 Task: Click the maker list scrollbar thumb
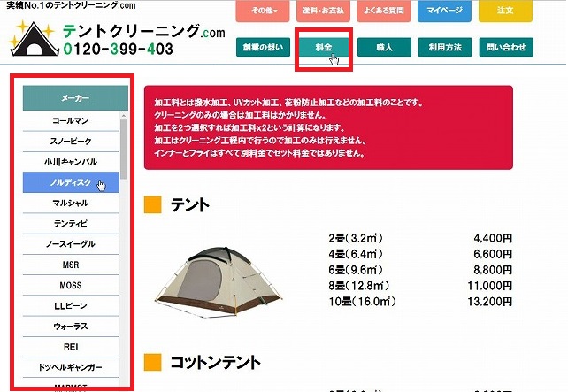tap(124, 150)
